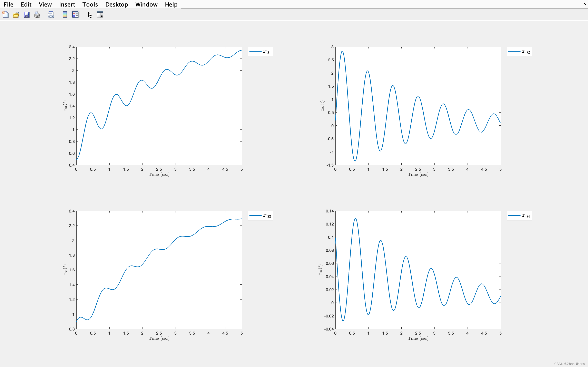Click the Insert Colorbar icon
The height and width of the screenshot is (367, 588).
pyautogui.click(x=65, y=15)
